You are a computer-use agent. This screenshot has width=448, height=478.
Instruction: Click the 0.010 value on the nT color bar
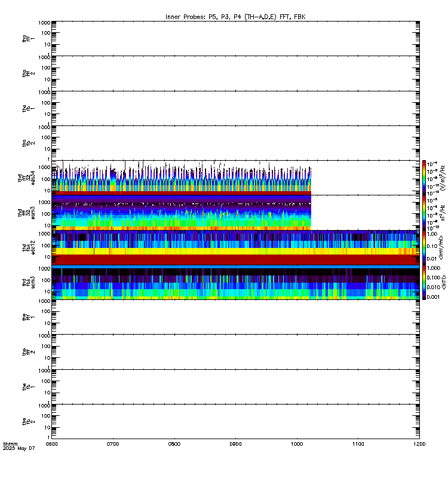point(434,287)
